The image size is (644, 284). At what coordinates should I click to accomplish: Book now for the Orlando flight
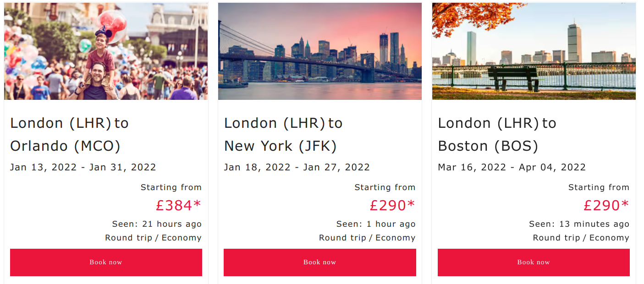tap(106, 262)
